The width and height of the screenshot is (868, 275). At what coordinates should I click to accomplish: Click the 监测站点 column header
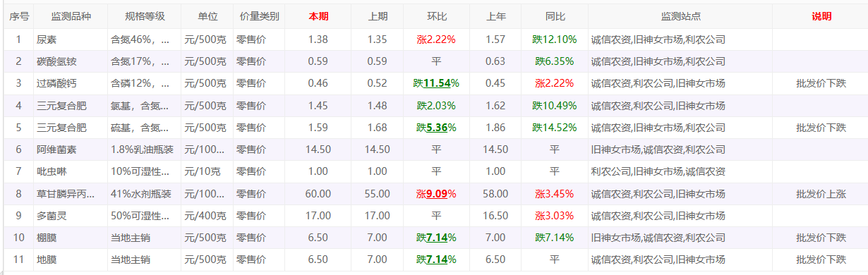coord(680,16)
